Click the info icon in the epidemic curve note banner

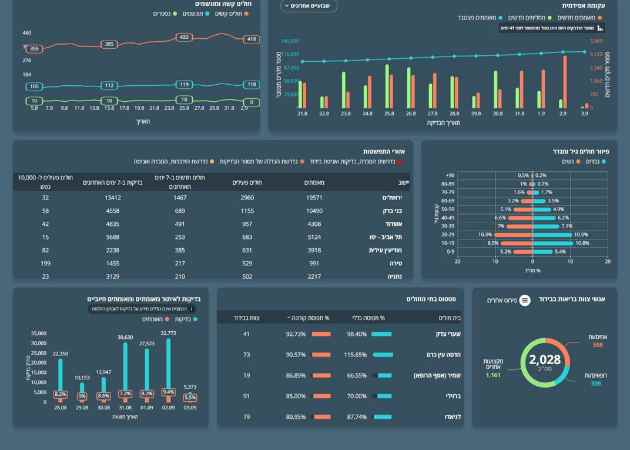coord(600,28)
